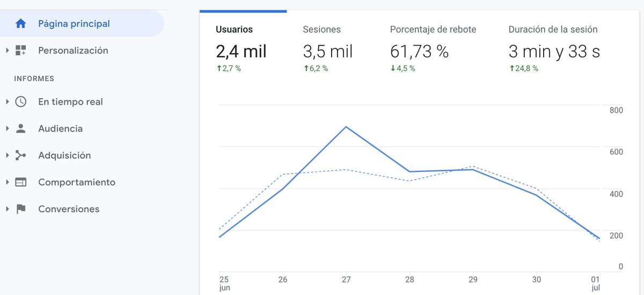644x295 pixels.
Task: Click the 28 date axis label
Action: (409, 279)
